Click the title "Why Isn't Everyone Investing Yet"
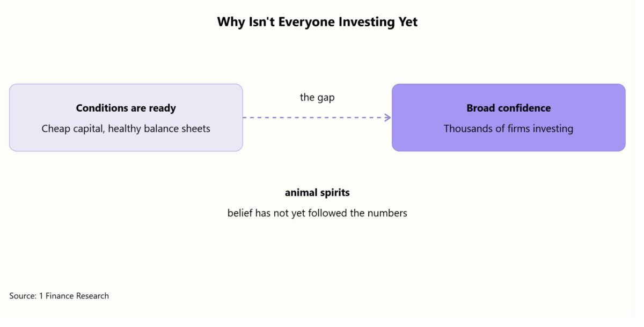644x327 pixels. (x=317, y=22)
